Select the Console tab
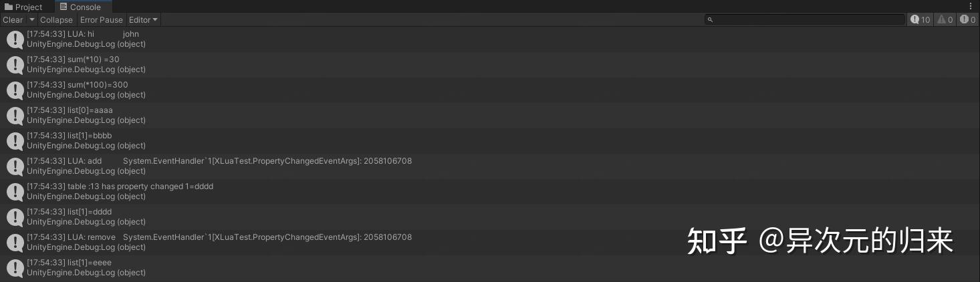This screenshot has height=282, width=980. (80, 7)
